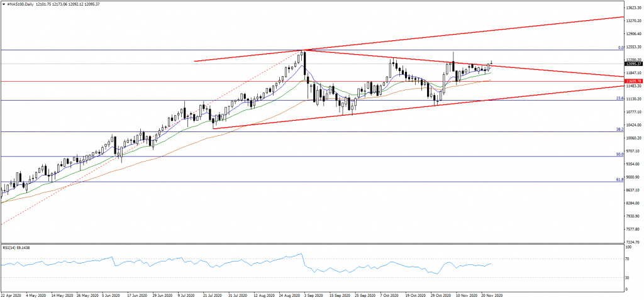Select the 0.0 Fibonacci level label
The image size is (644, 300).
tap(620, 48)
